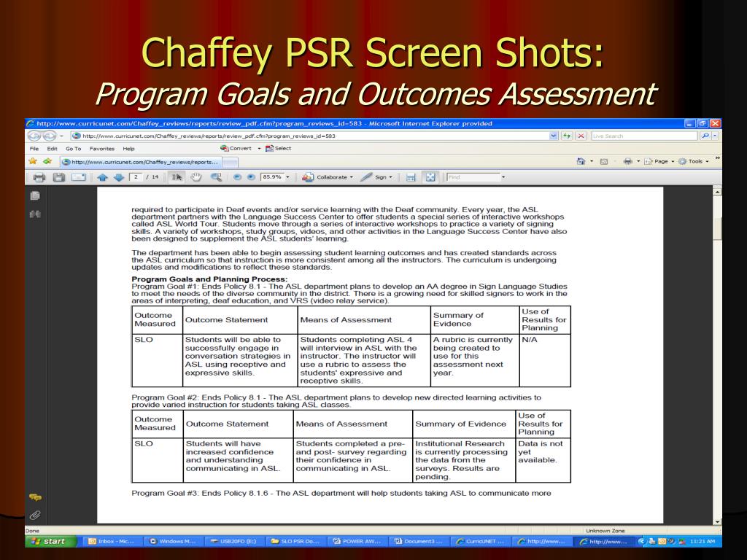Viewport: 747px width, 560px height.
Task: Click the Save a copy disk icon
Action: point(58,177)
